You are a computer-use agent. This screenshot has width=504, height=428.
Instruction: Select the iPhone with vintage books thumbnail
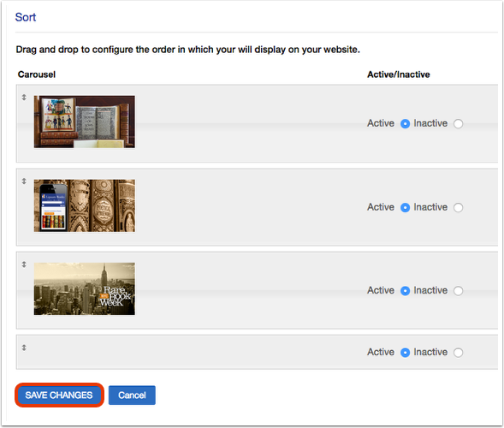click(x=85, y=205)
